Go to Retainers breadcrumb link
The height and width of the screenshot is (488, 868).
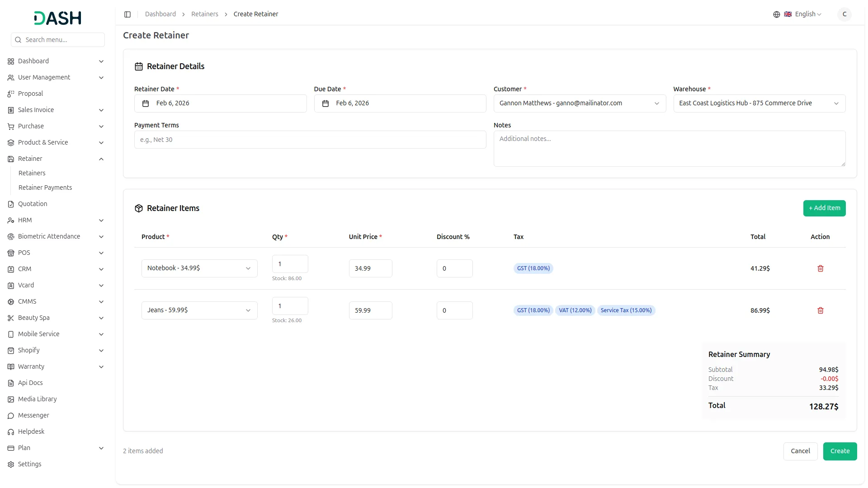tap(204, 14)
